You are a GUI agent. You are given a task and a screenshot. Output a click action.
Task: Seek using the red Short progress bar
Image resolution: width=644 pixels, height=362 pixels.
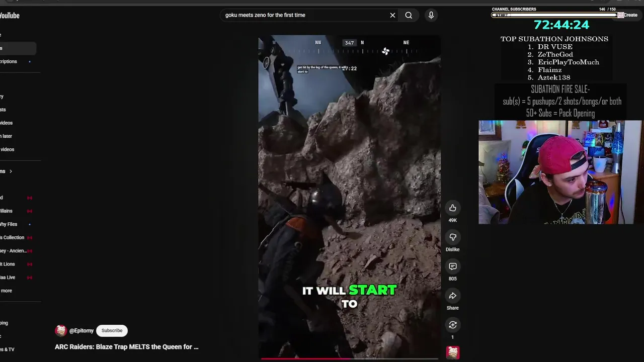click(x=350, y=359)
